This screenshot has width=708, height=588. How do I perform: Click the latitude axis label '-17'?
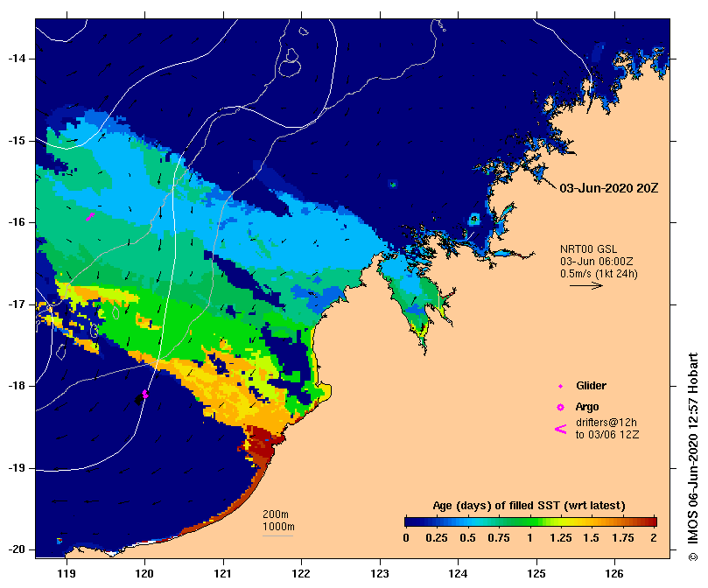(x=18, y=304)
